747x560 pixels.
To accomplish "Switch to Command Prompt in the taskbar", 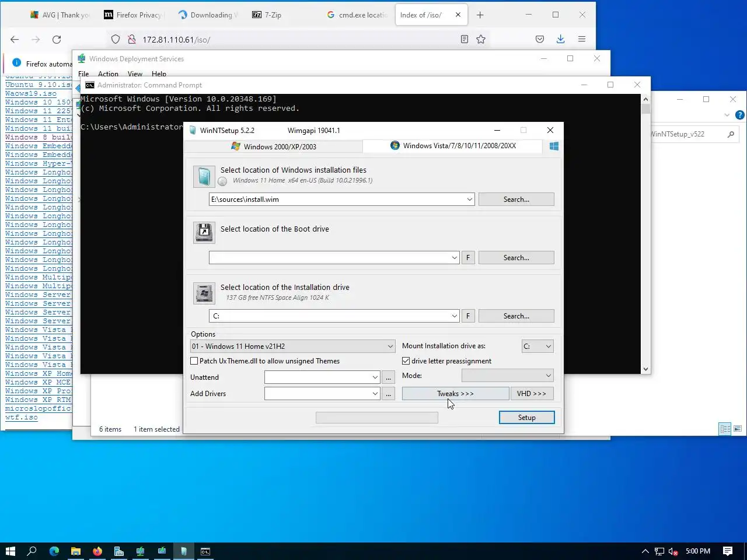I will [205, 551].
